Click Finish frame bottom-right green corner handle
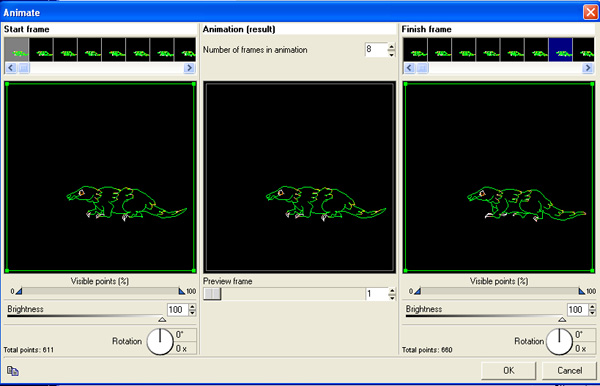 tap(592, 270)
